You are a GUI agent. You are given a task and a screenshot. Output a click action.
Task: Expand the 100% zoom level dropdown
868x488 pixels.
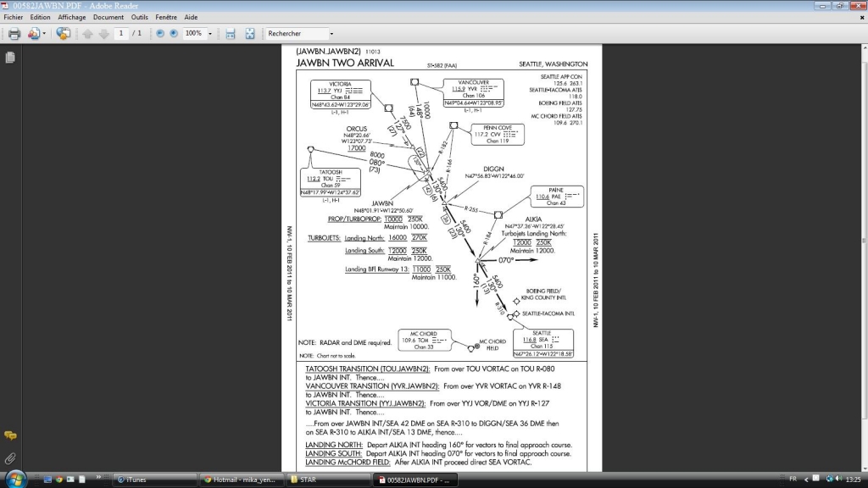(x=209, y=34)
